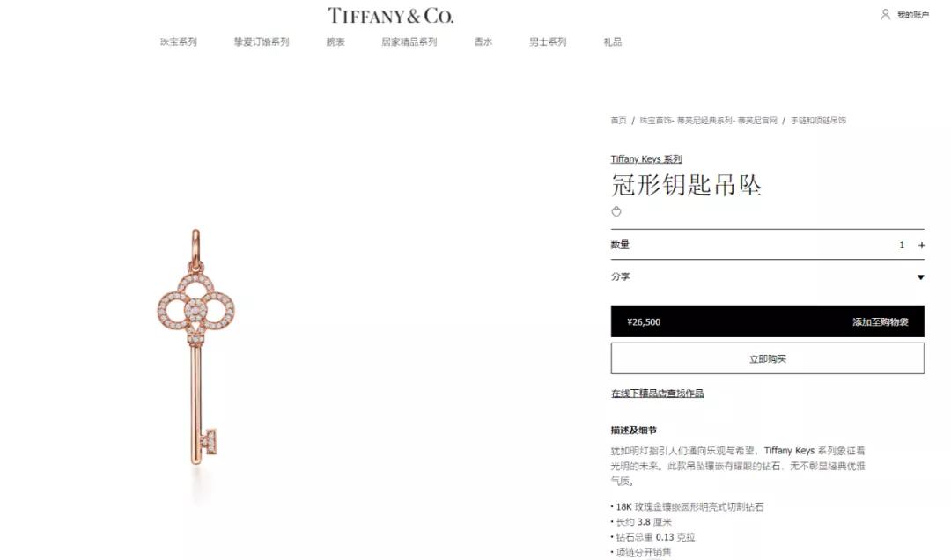
Task: Open the 腕表 menu
Action: pos(335,42)
